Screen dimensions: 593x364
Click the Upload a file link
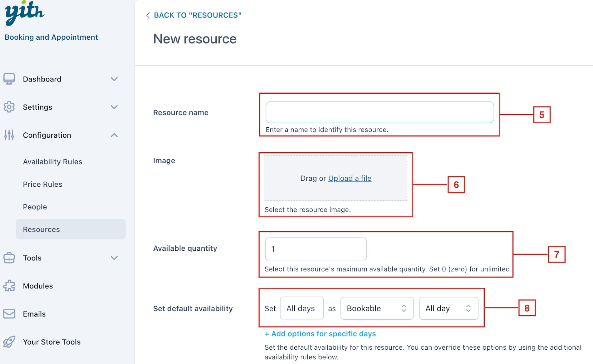click(x=350, y=178)
